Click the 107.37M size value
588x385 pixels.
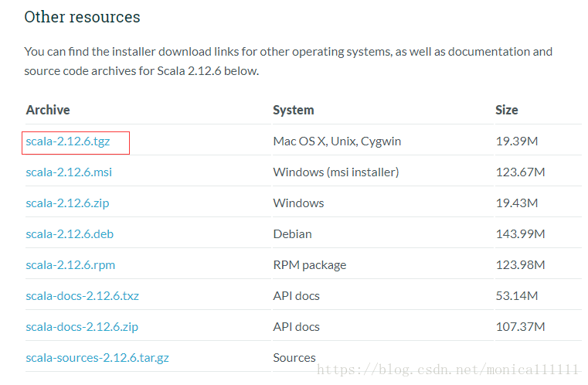pyautogui.click(x=521, y=327)
